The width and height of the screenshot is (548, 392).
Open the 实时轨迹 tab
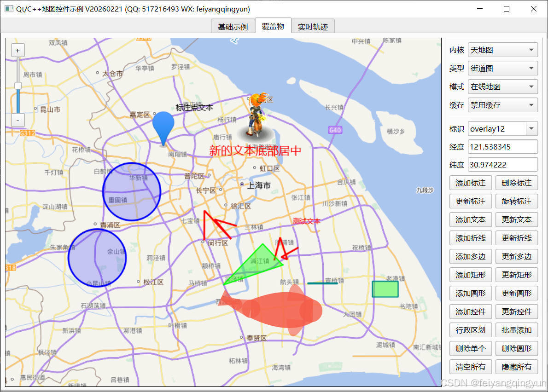click(313, 27)
